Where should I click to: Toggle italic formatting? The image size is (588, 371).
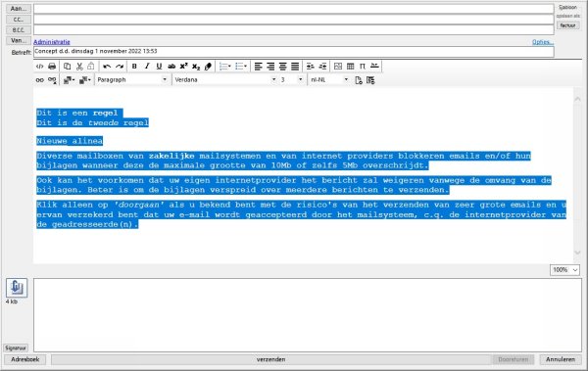point(147,67)
